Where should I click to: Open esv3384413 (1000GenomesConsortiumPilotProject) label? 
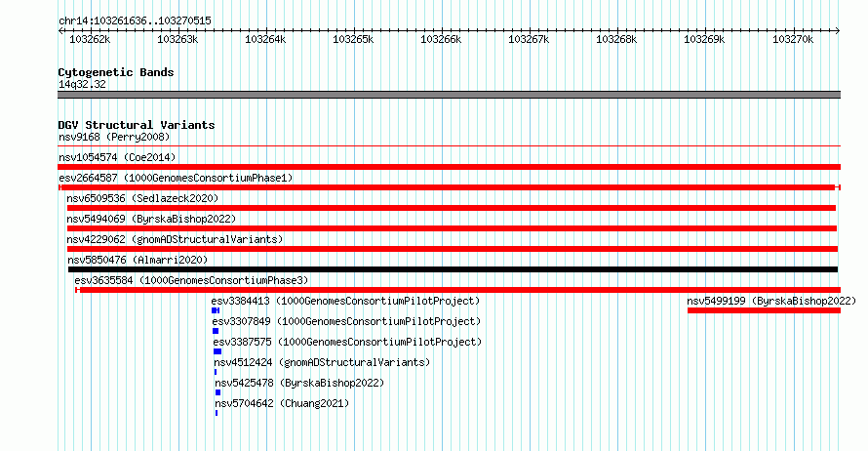pyautogui.click(x=345, y=301)
